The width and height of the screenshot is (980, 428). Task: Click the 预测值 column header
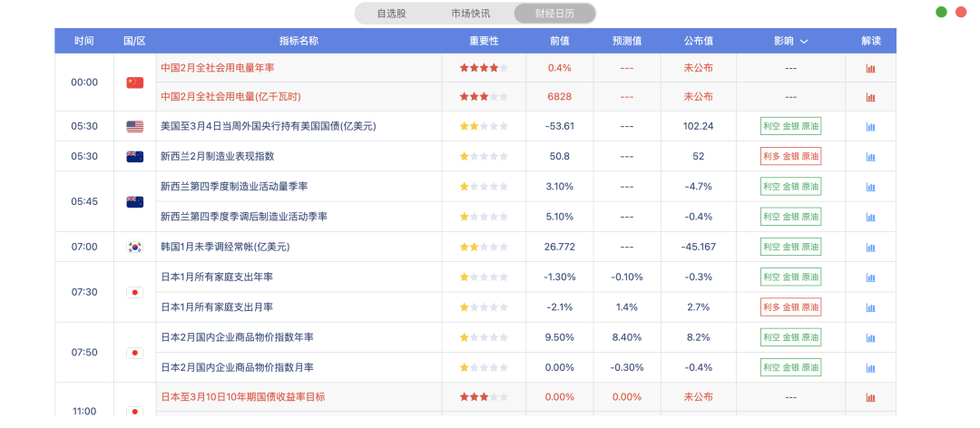627,41
